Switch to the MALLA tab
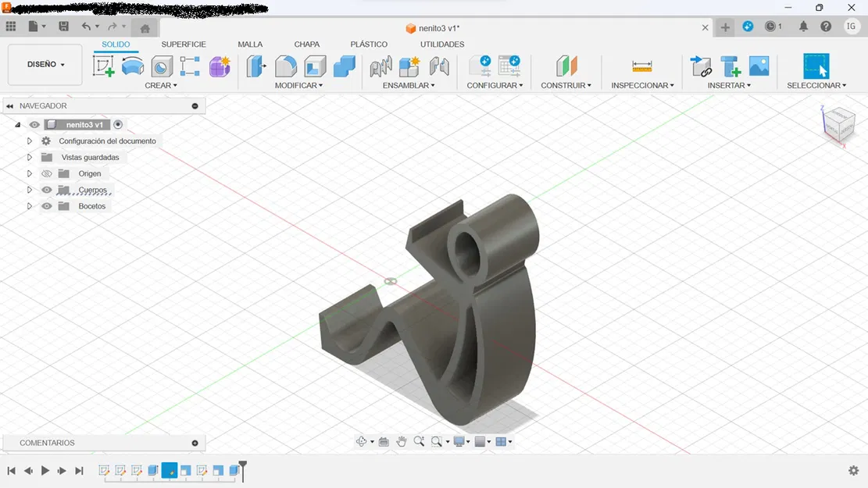868x488 pixels. tap(250, 45)
